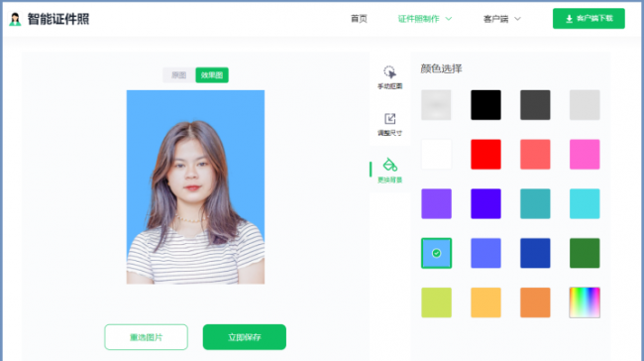Expand the 证件照制作 dropdown menu

click(425, 19)
